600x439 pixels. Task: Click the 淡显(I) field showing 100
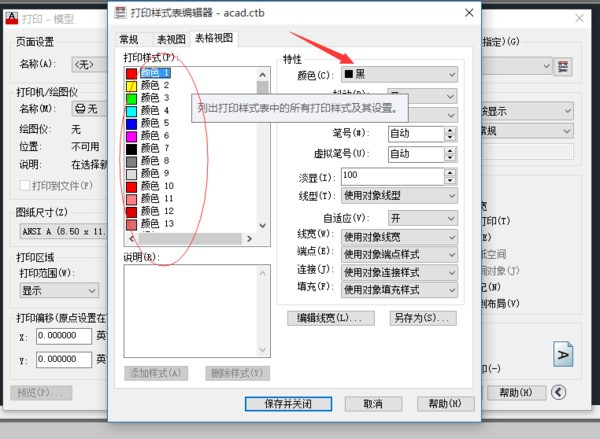point(393,176)
